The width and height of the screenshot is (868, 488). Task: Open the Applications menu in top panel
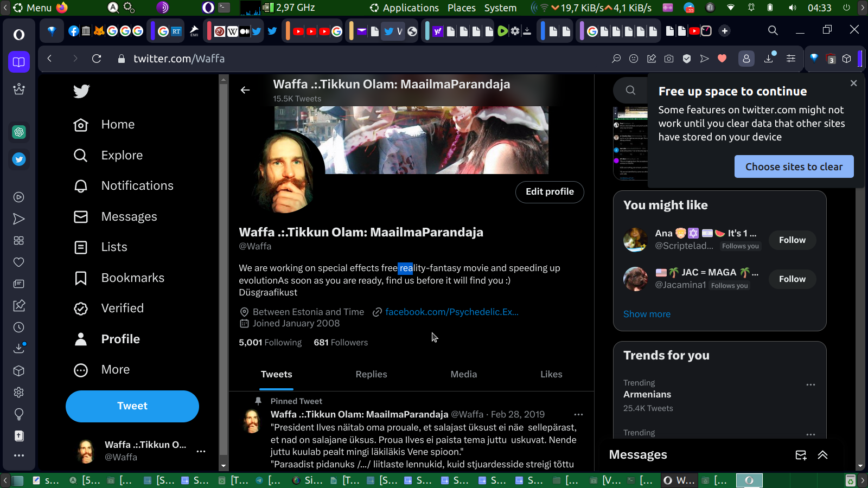coord(405,8)
